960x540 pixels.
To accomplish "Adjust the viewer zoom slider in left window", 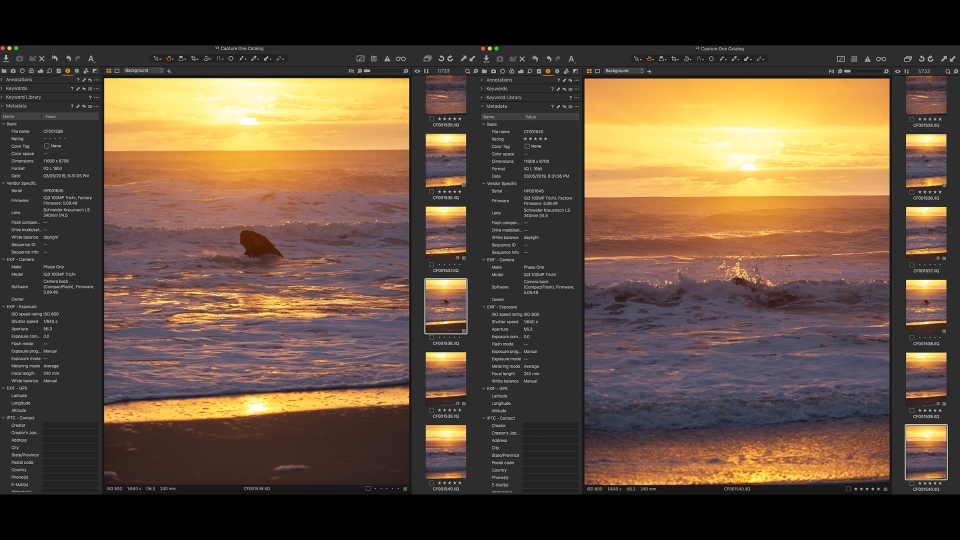I will click(x=383, y=71).
